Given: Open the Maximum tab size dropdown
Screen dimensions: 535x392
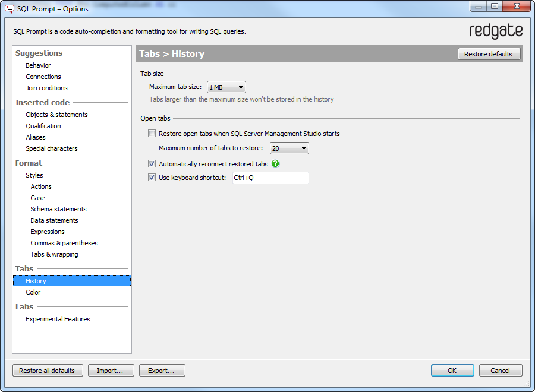Looking at the screenshot, I should [226, 87].
